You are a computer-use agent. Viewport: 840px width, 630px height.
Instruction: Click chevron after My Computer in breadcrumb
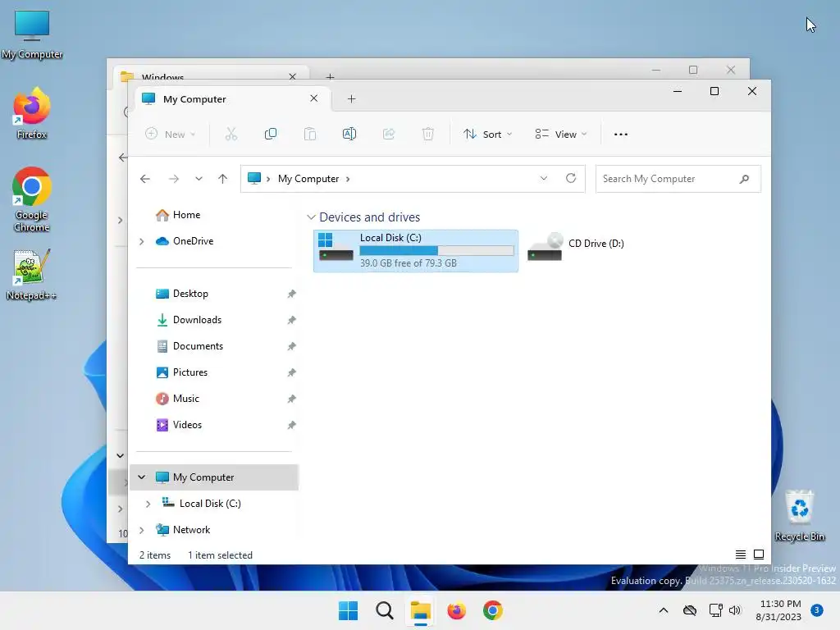click(348, 179)
